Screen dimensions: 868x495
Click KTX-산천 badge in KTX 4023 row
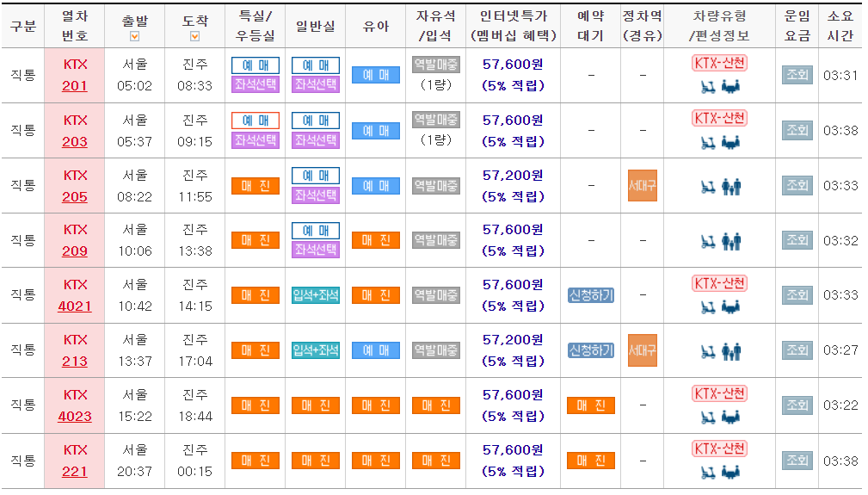coord(720,393)
